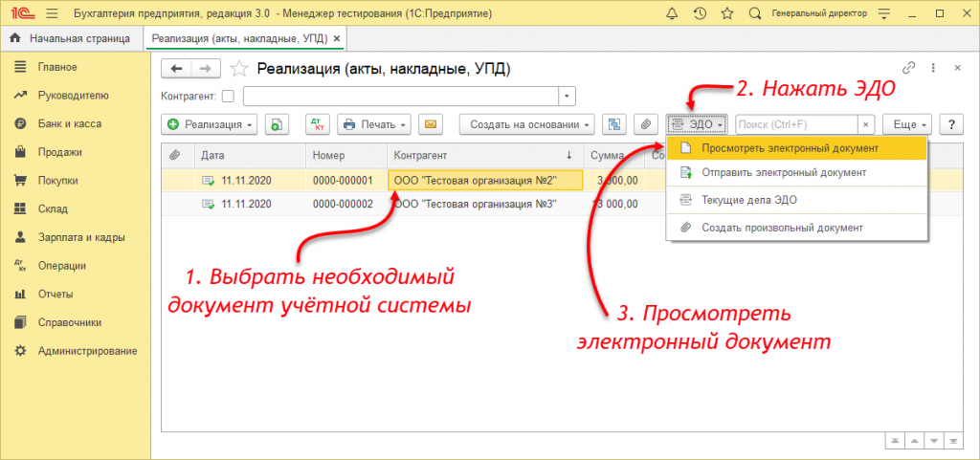The height and width of the screenshot is (460, 980).
Task: Select Просмотреть электронный документ menu item
Action: point(797,148)
